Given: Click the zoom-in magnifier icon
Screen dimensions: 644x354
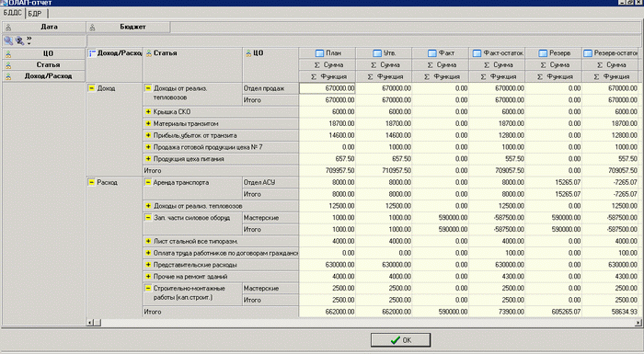Looking at the screenshot, I should click(8, 40).
